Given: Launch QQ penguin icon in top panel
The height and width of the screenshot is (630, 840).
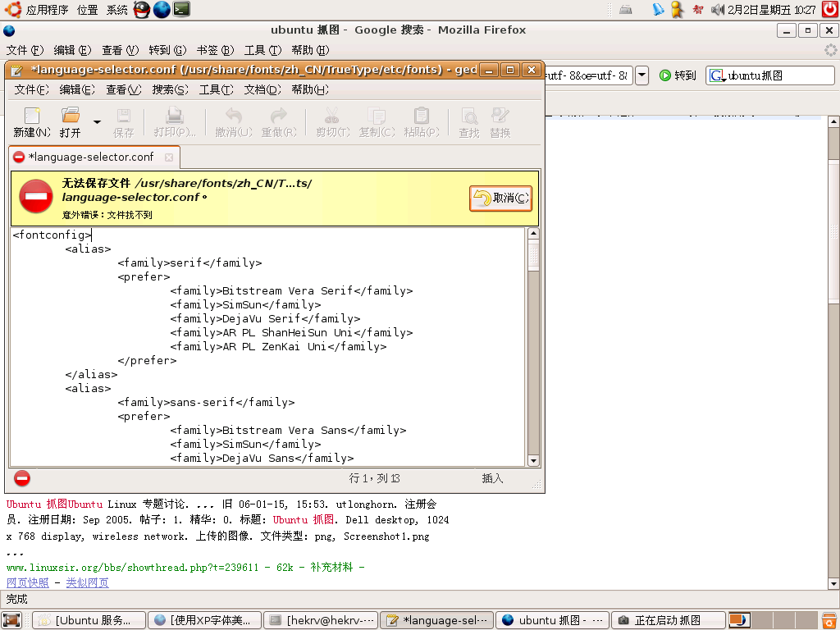Looking at the screenshot, I should pos(141,10).
